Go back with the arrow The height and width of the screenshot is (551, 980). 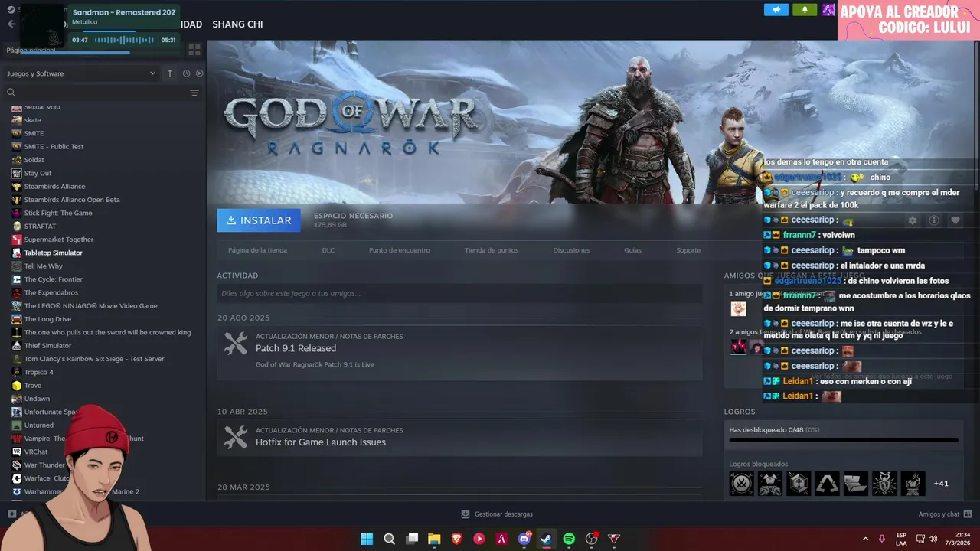(x=11, y=24)
